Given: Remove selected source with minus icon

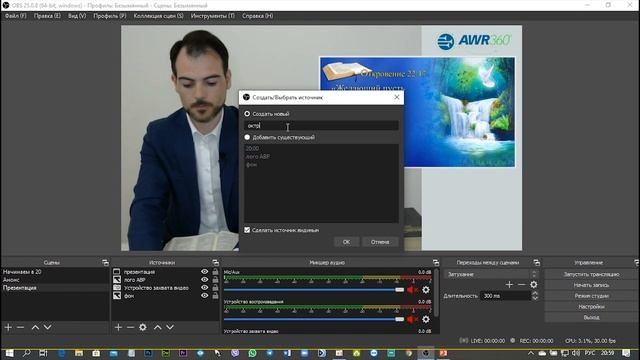Looking at the screenshot, I should pyautogui.click(x=130, y=327).
